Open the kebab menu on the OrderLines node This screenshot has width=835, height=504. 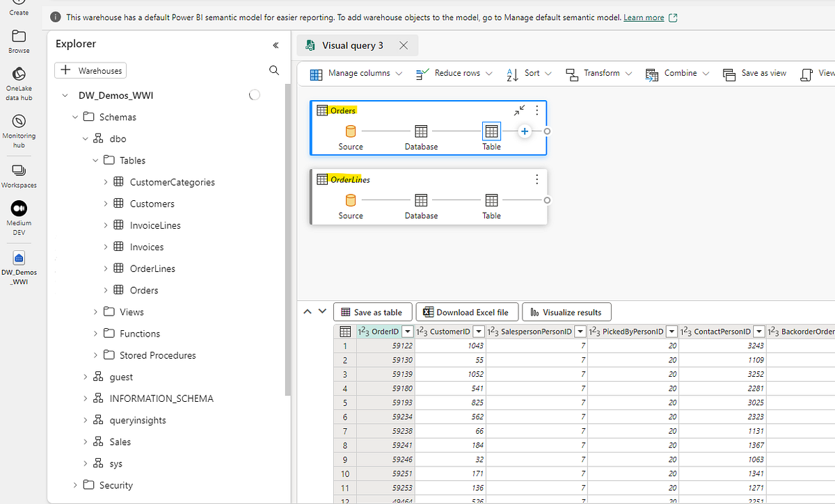point(536,179)
